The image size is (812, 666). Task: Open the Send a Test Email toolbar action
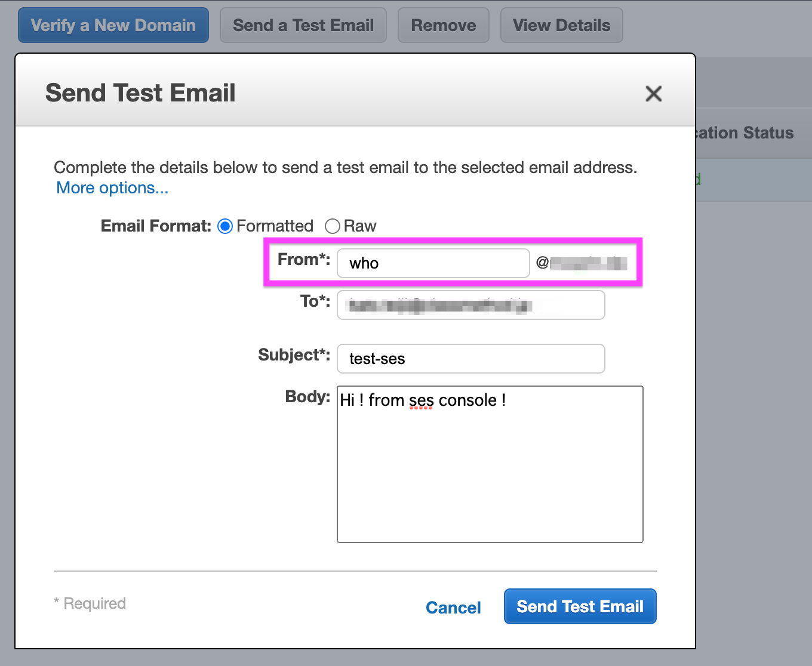pyautogui.click(x=303, y=25)
